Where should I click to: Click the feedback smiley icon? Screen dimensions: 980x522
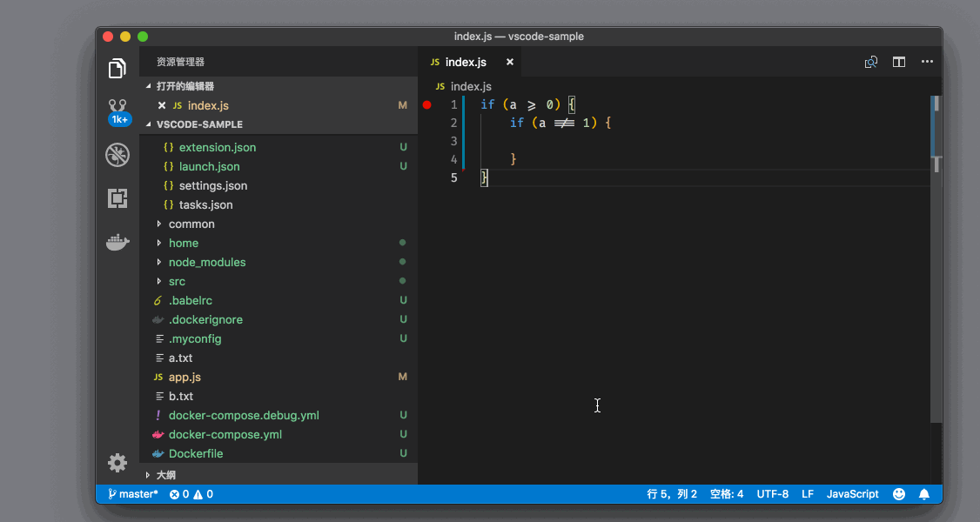point(899,494)
